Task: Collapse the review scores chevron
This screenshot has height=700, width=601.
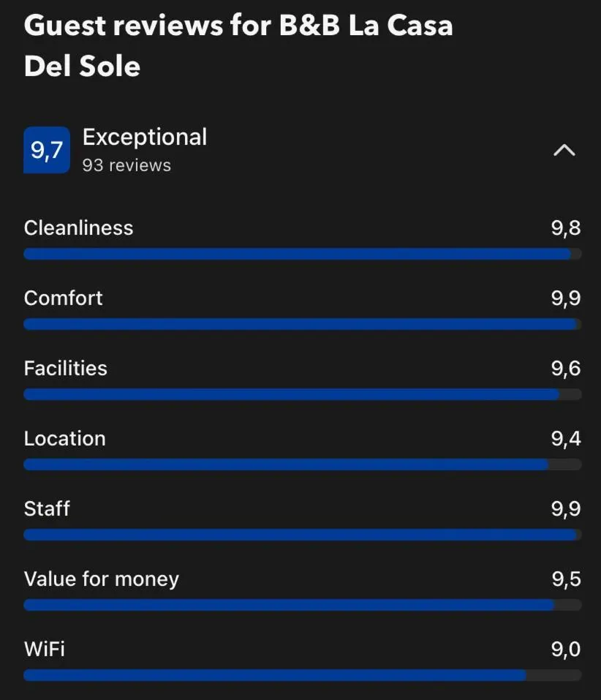Action: tap(564, 151)
